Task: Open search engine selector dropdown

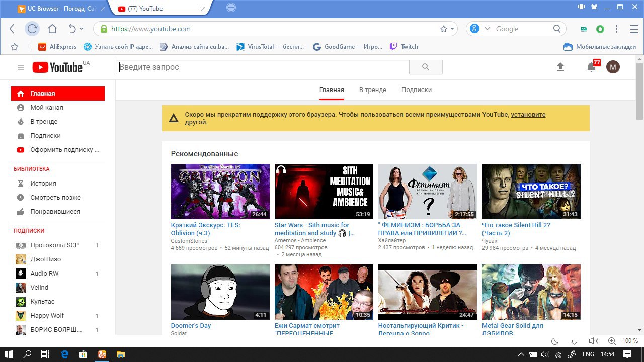Action: pyautogui.click(x=487, y=29)
